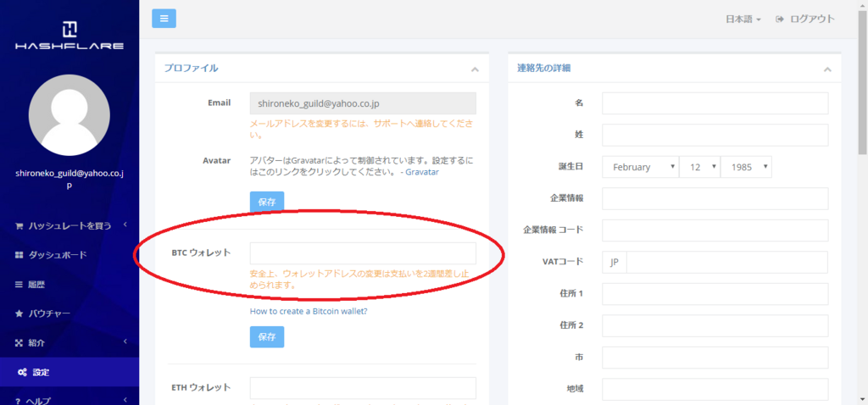The width and height of the screenshot is (868, 405).
Task: Open birth month dropdown showing February
Action: click(x=641, y=167)
